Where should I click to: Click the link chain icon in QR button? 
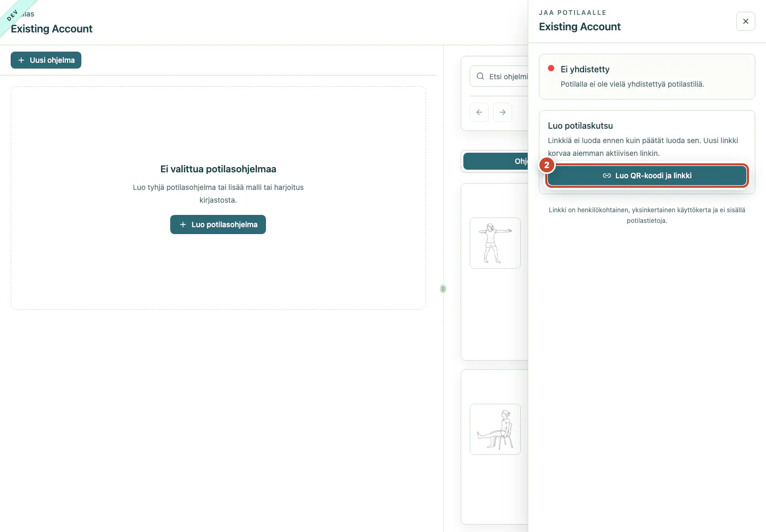607,176
